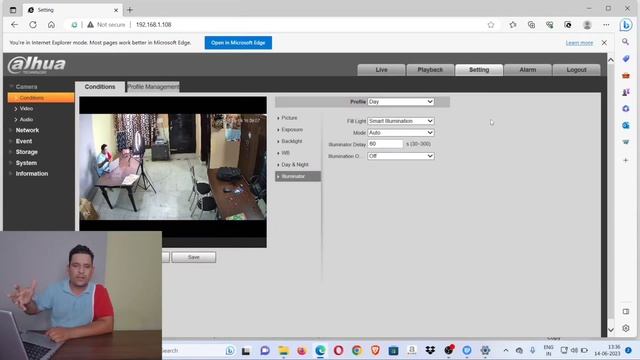Open File Explorer in the taskbar
The width and height of the screenshot is (640, 360).
(x=283, y=350)
